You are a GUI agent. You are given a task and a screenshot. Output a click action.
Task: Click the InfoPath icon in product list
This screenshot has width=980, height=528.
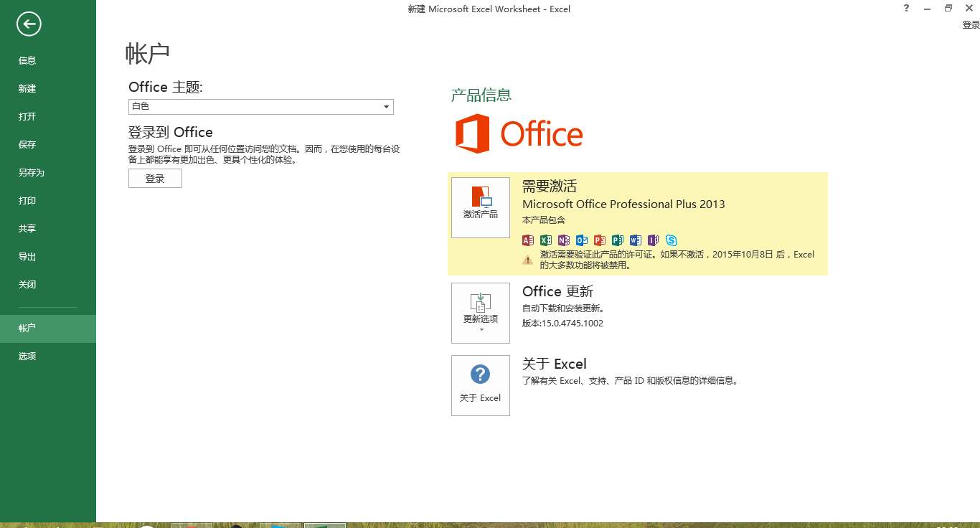point(654,240)
